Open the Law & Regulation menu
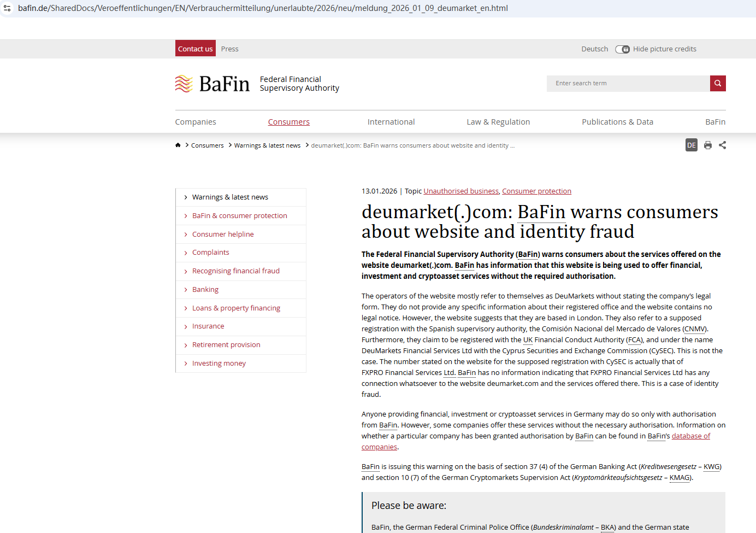 tap(498, 122)
